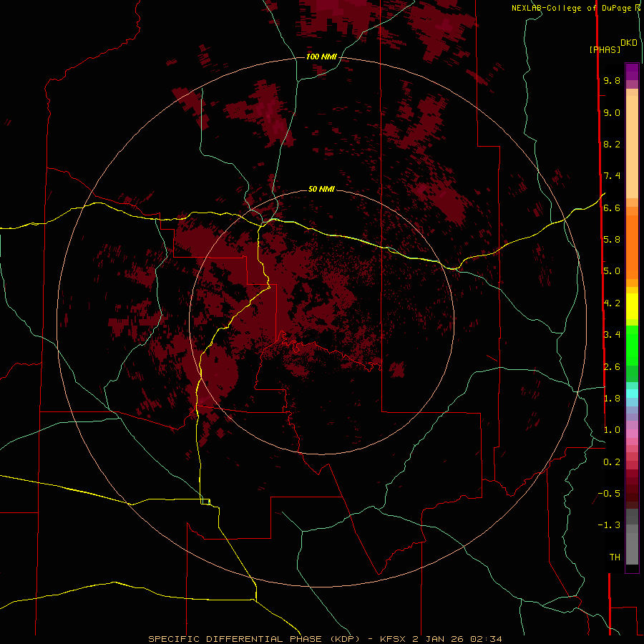Click the 9.8 legend value
Viewport: 644px width, 644px height.
click(612, 80)
